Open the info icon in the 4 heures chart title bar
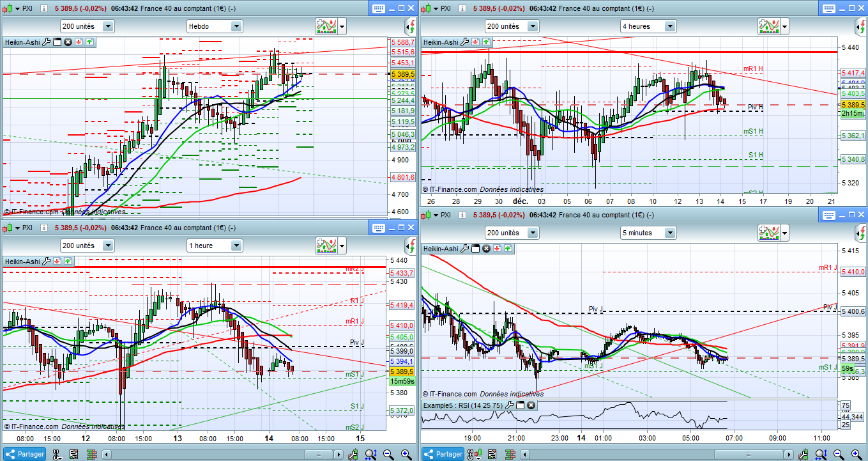868x461 pixels. pos(462,9)
